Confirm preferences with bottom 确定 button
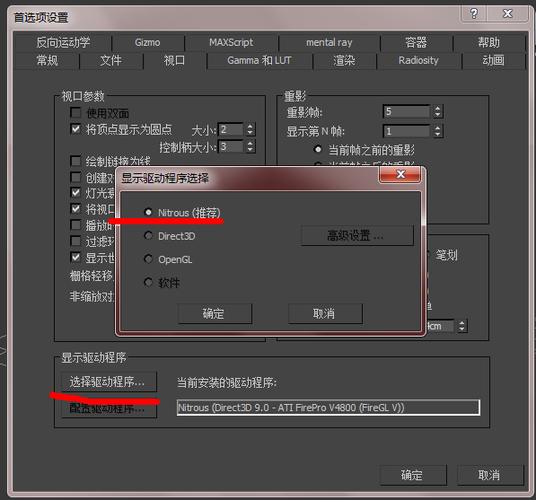 (413, 475)
